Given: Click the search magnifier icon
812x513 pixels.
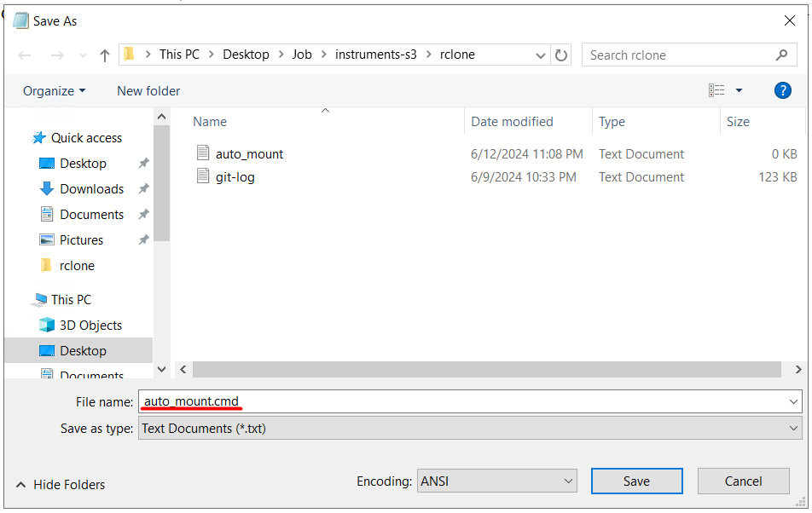Looking at the screenshot, I should coord(781,55).
